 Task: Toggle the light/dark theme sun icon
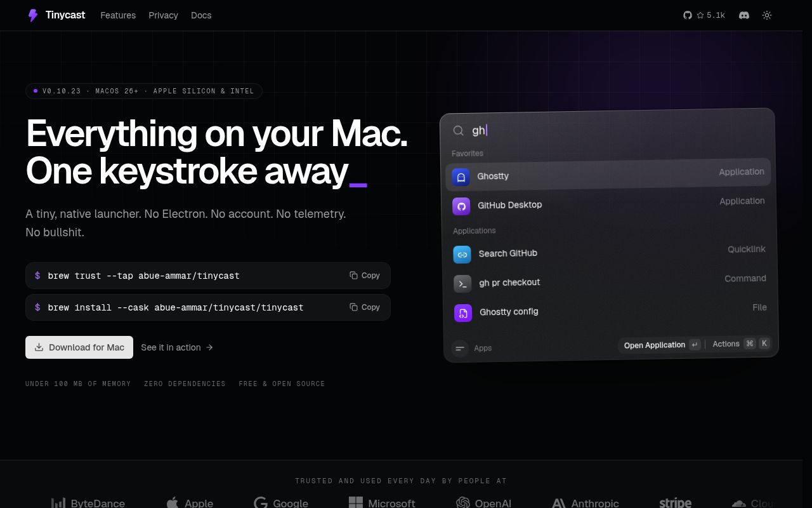pyautogui.click(x=767, y=15)
